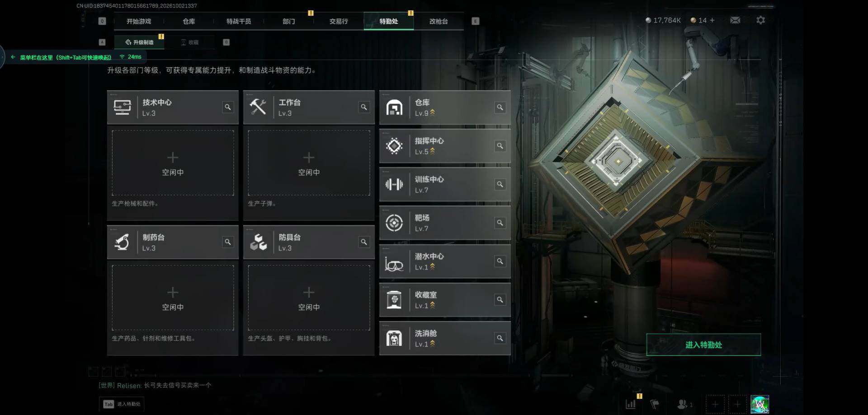Open the mail envelope icon
The width and height of the screenshot is (868, 415).
[x=735, y=20]
